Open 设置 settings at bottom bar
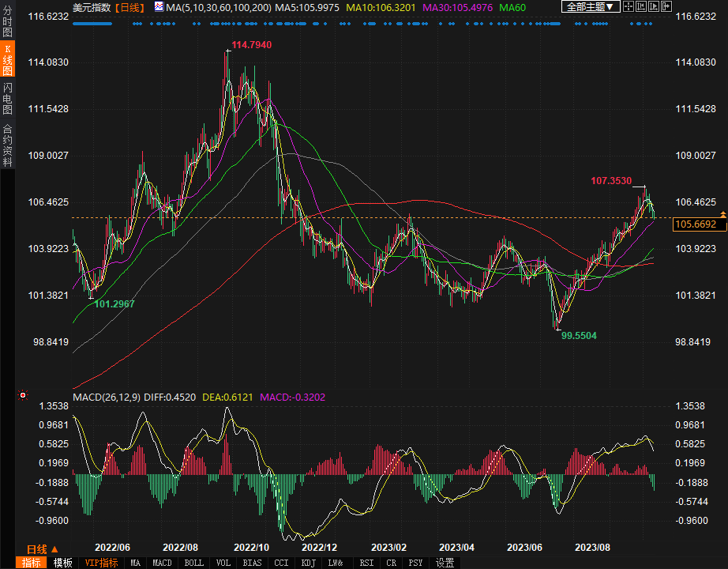 coord(445,563)
